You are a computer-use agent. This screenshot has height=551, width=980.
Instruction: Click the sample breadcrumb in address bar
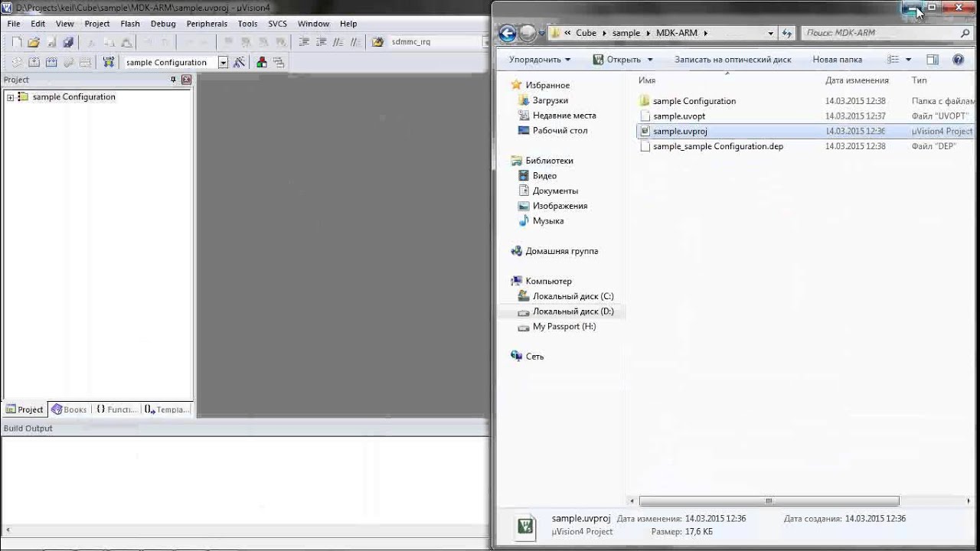point(626,33)
